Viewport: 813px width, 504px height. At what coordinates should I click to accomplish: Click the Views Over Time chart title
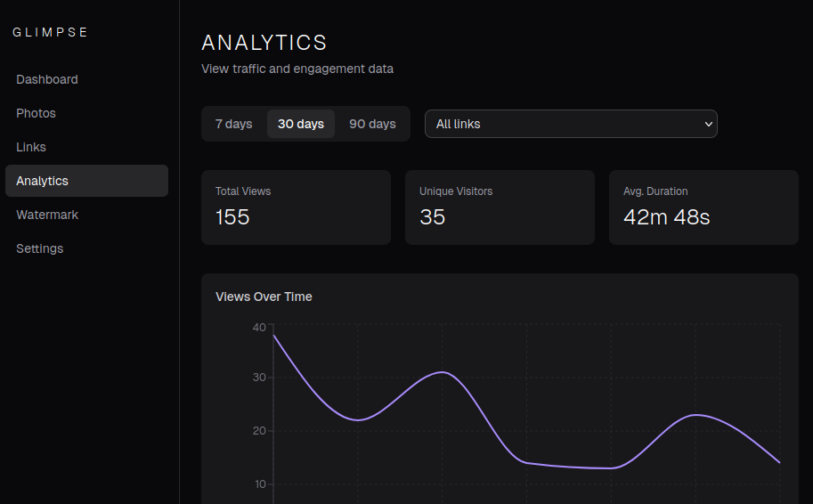pos(264,297)
